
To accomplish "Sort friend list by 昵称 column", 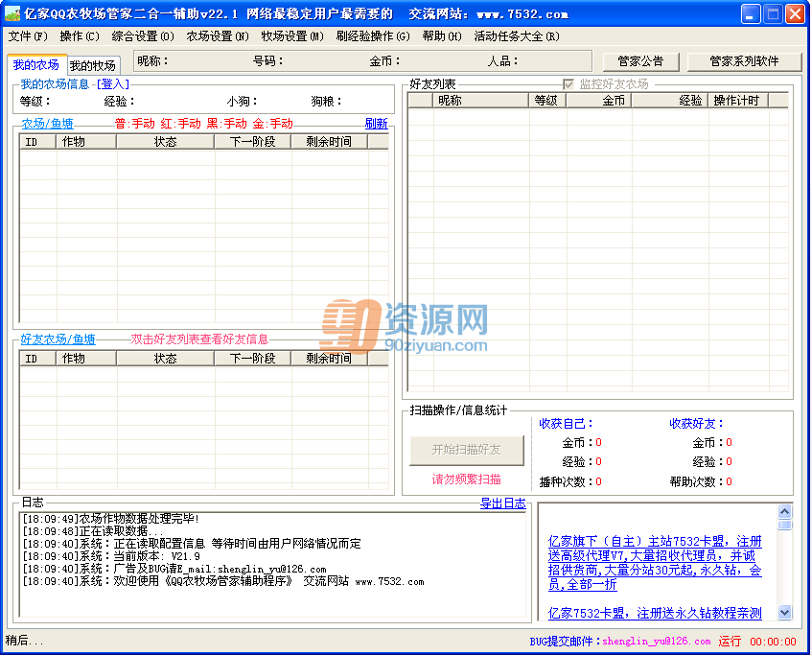I will point(480,101).
